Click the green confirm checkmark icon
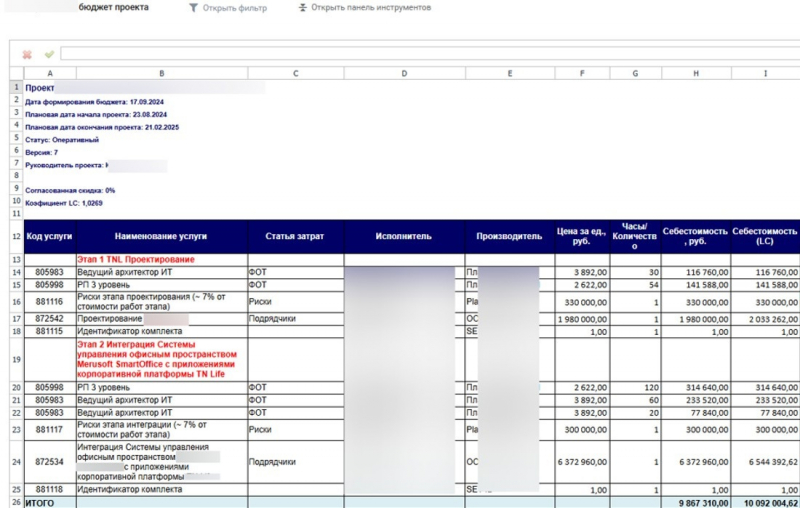 [48, 54]
